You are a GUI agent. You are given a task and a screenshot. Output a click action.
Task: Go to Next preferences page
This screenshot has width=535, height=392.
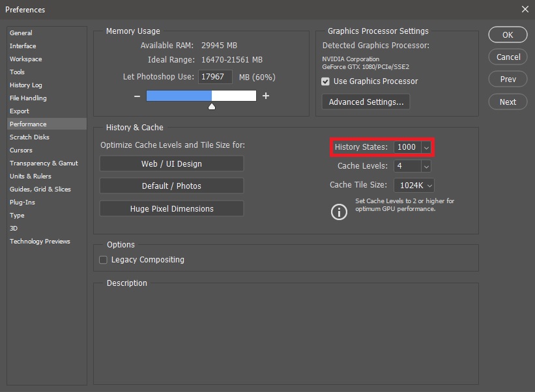508,102
